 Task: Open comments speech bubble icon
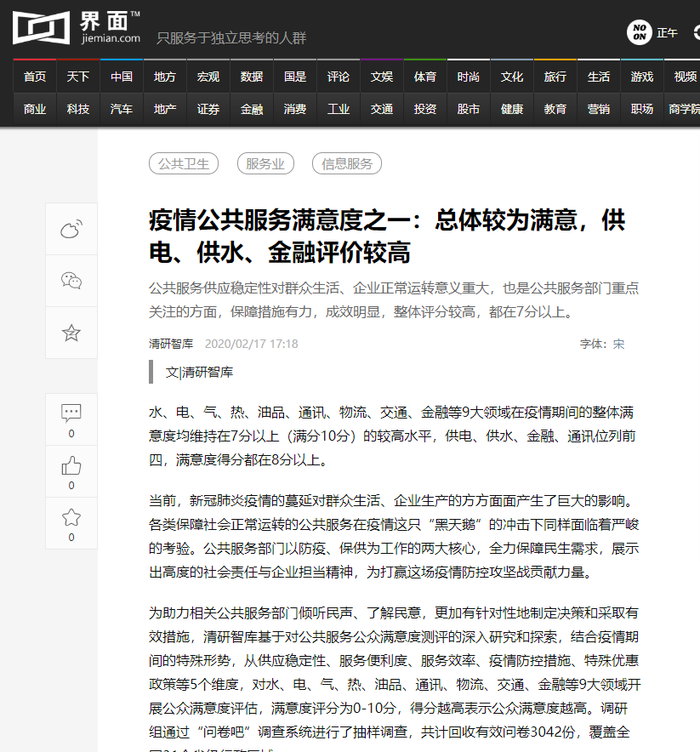tap(71, 419)
